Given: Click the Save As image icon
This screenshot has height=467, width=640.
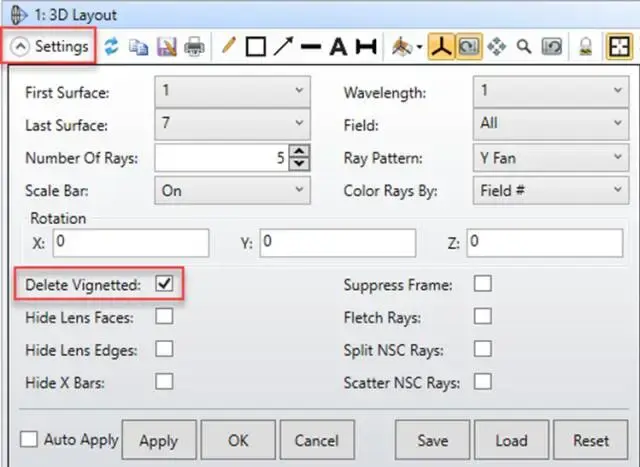Looking at the screenshot, I should pos(167,47).
